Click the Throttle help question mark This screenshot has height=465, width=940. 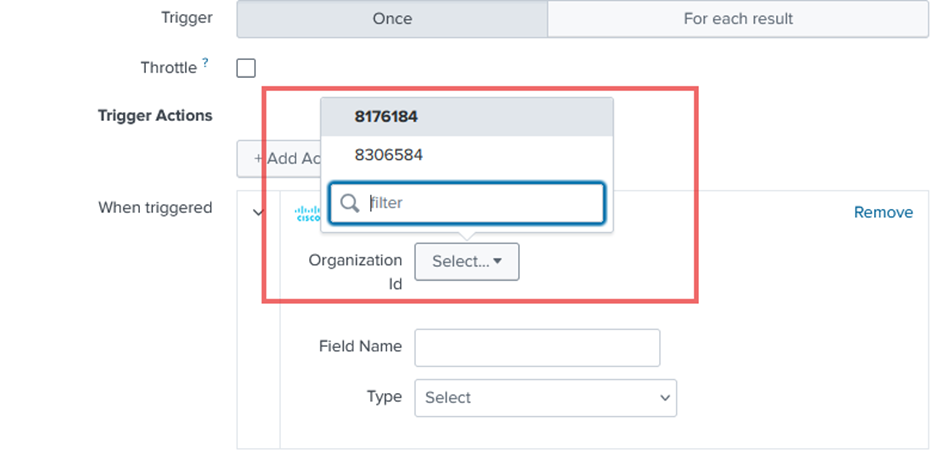click(206, 64)
